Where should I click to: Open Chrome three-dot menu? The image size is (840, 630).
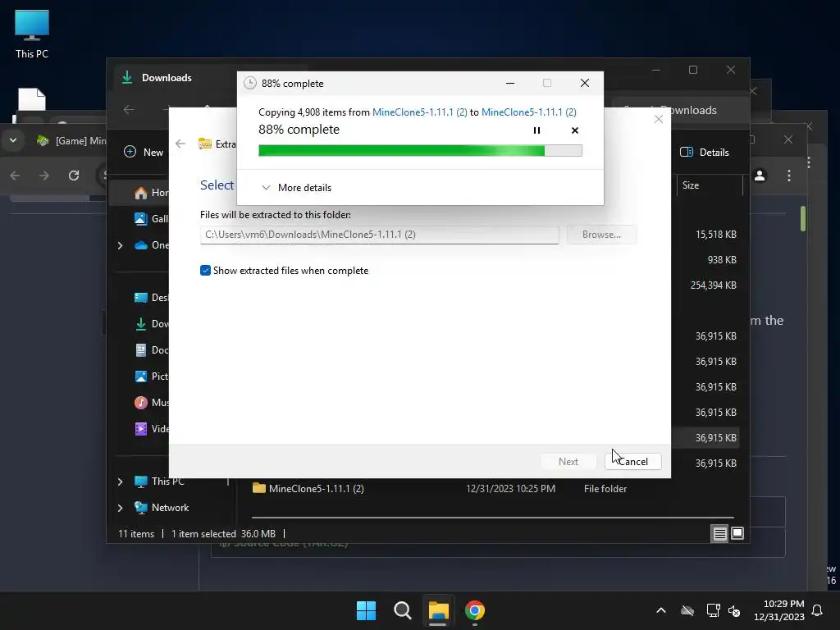tap(789, 176)
